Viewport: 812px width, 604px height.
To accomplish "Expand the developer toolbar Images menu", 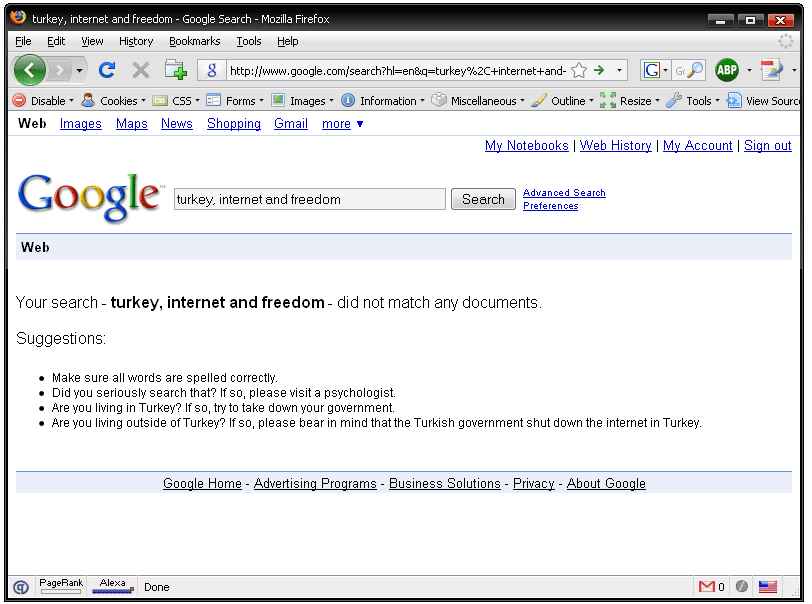I will click(303, 100).
